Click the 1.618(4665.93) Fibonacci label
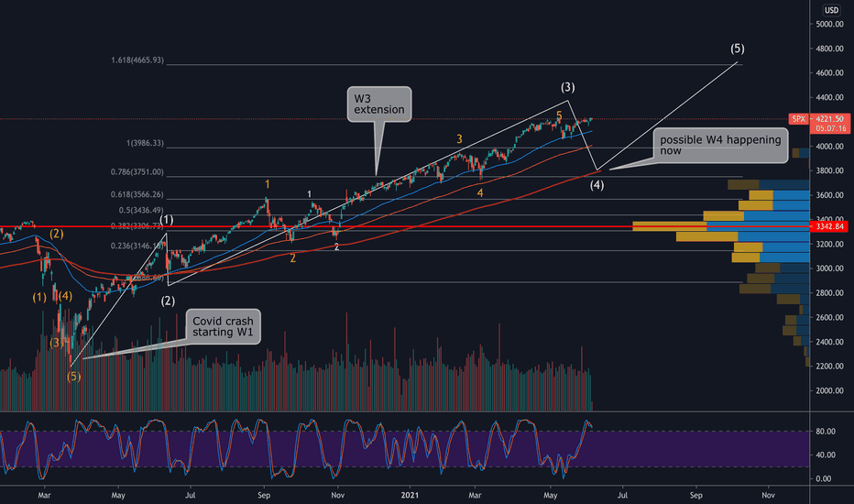Viewport: 854px width, 504px height. click(x=137, y=60)
